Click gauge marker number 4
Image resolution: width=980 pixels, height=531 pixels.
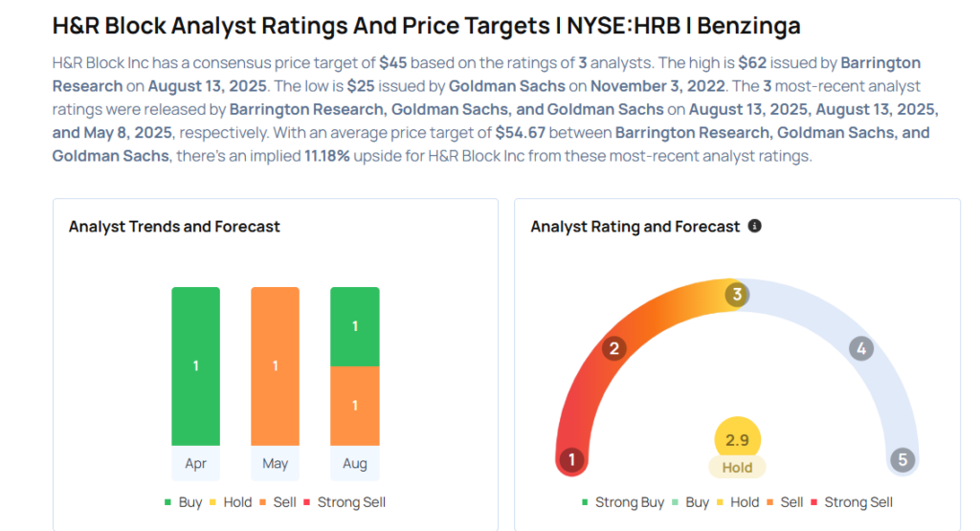point(861,348)
